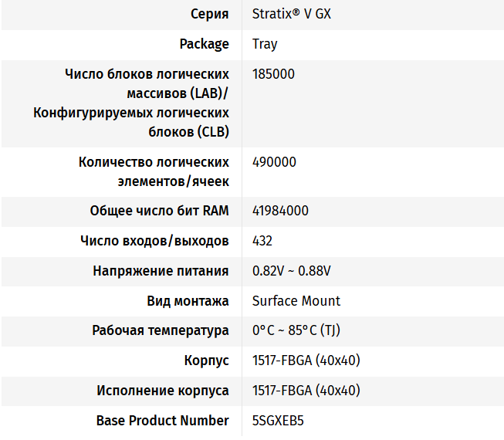Click the 'Рабочая температура' label
This screenshot has width=504, height=440.
pos(160,330)
